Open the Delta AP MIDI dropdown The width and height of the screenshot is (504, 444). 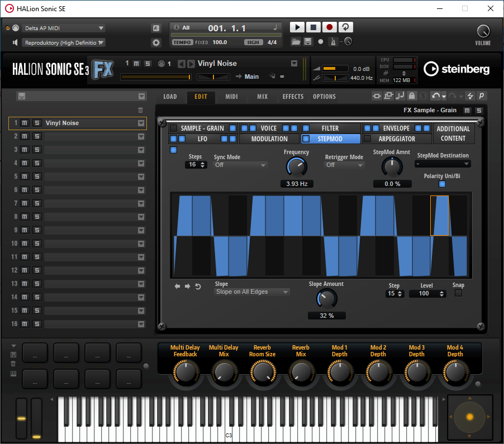coord(63,28)
